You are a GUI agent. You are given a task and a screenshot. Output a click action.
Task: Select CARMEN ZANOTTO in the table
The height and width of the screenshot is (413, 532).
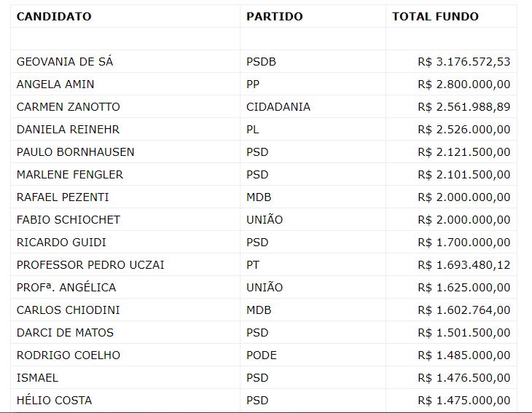(x=69, y=107)
